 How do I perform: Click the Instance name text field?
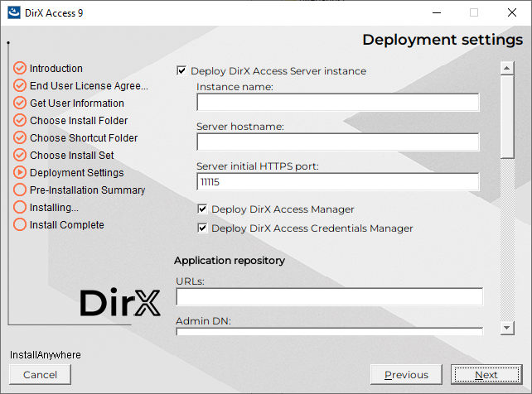click(337, 102)
